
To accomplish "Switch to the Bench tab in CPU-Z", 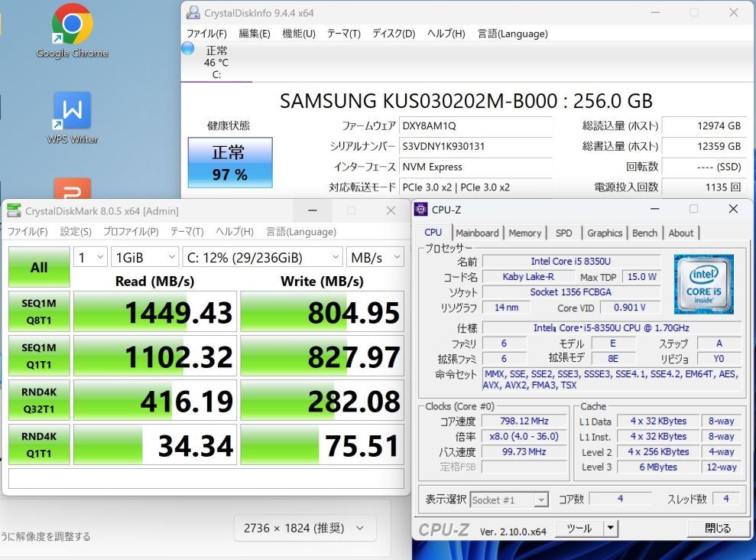I will click(644, 233).
